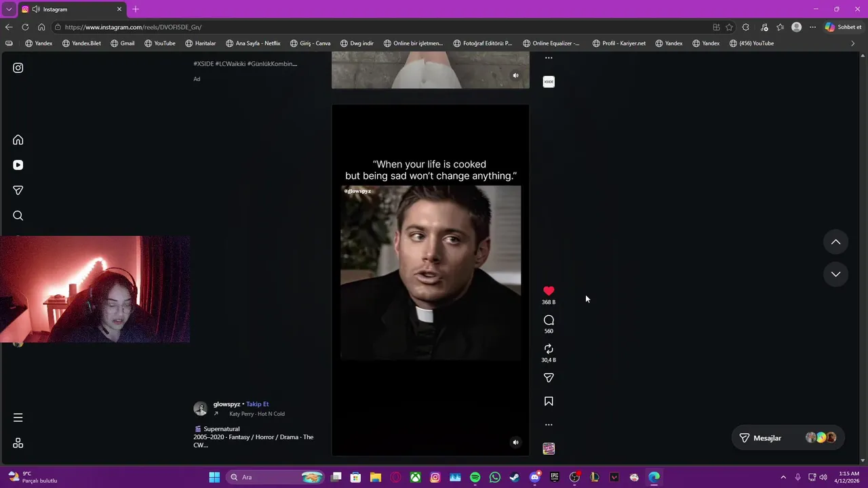868x488 pixels.
Task: Open the tab actions dropdown
Action: [x=9, y=9]
